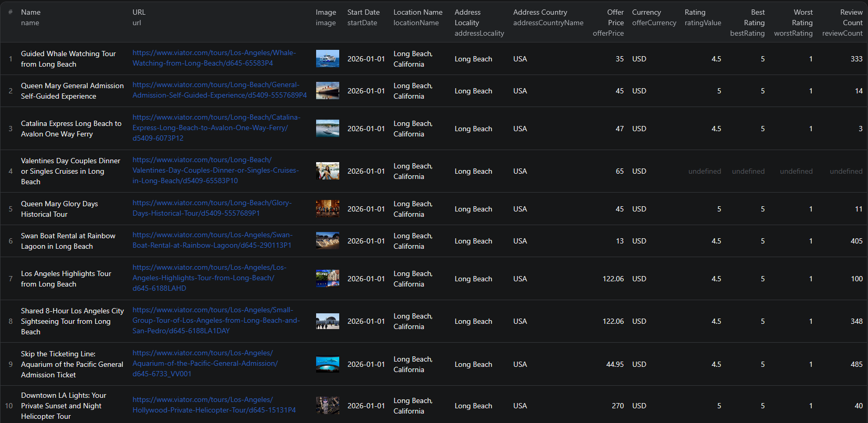Open the Guided Whale Watching Tour URL

pos(214,58)
